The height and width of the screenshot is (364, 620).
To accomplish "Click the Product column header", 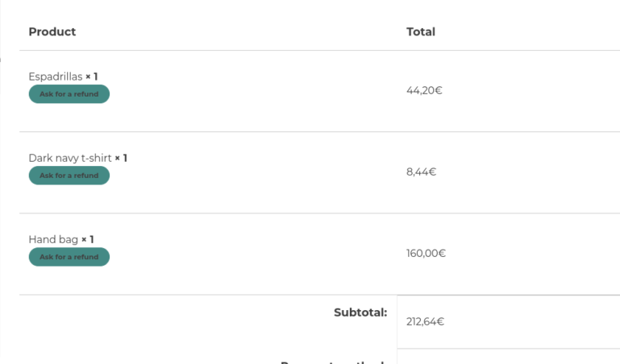I will coord(52,31).
